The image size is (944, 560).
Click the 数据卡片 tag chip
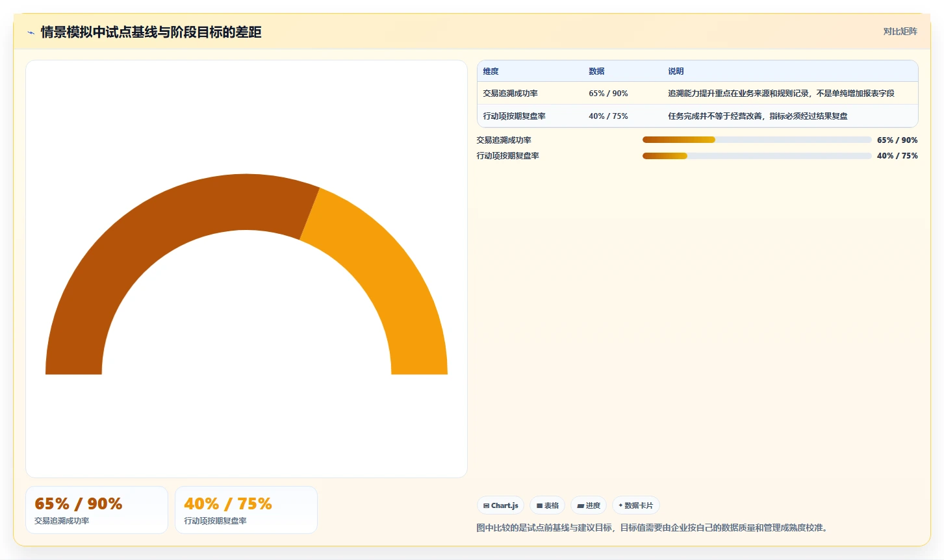tap(635, 505)
